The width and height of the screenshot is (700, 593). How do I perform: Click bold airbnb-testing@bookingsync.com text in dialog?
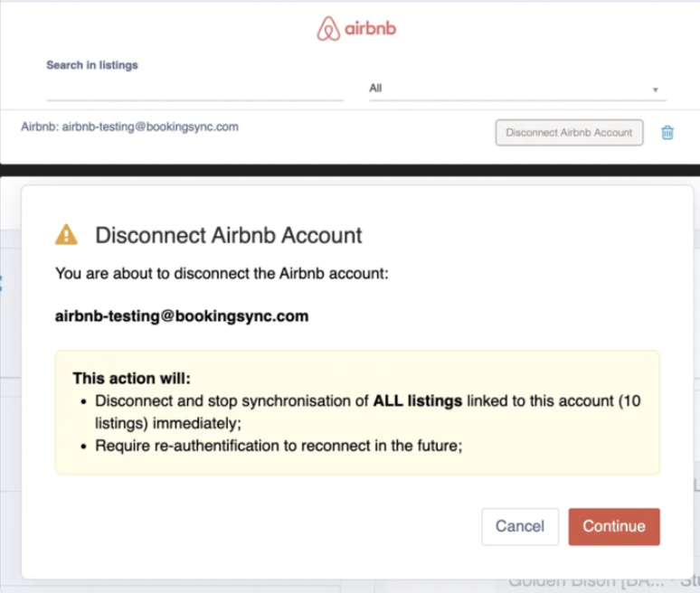click(182, 315)
